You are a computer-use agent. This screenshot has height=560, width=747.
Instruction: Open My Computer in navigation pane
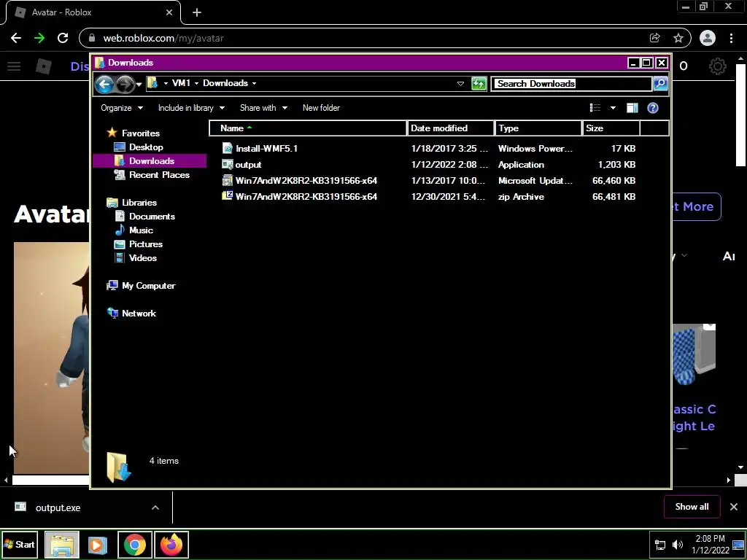click(149, 286)
